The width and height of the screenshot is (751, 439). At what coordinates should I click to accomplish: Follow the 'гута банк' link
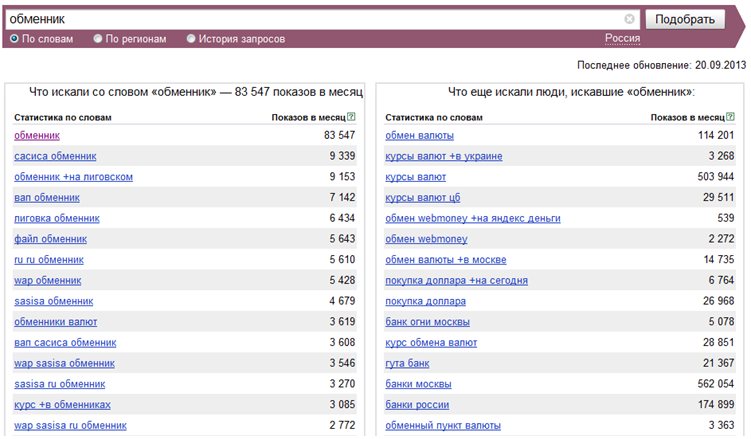point(407,363)
